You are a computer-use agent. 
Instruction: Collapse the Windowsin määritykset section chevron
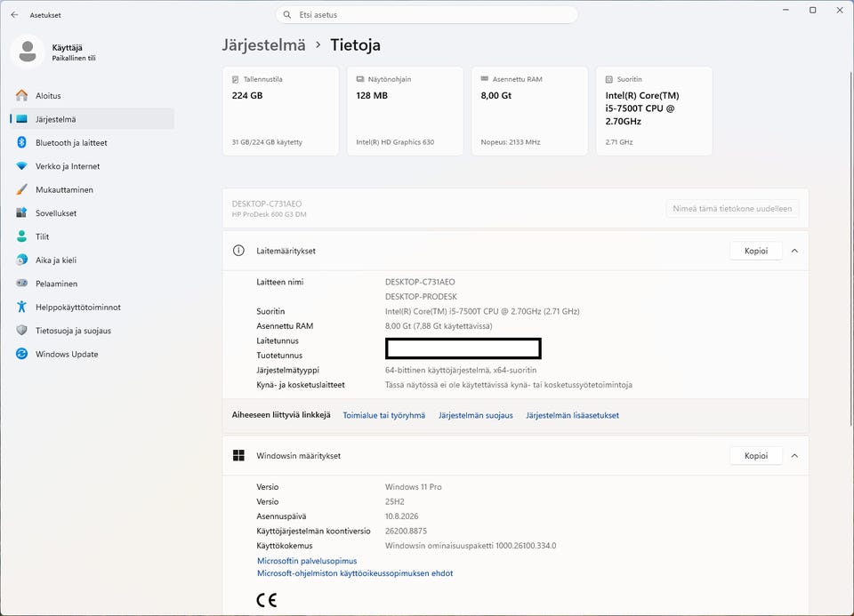tap(794, 455)
